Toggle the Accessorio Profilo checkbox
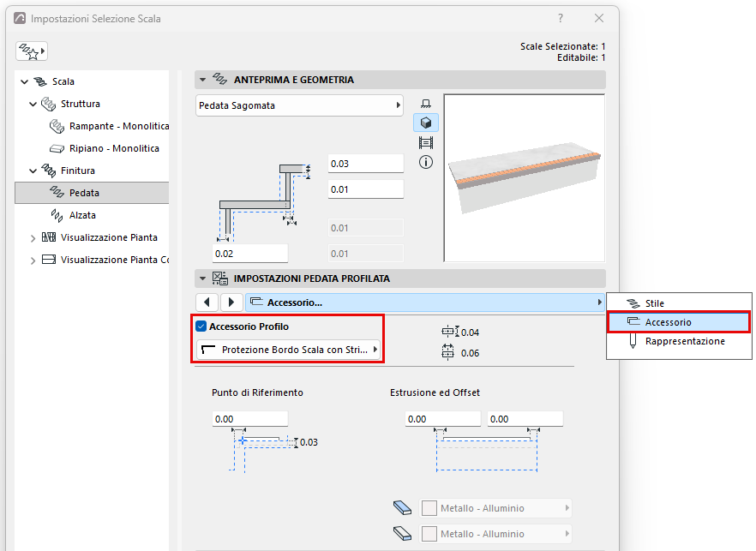756x551 pixels. [x=201, y=326]
